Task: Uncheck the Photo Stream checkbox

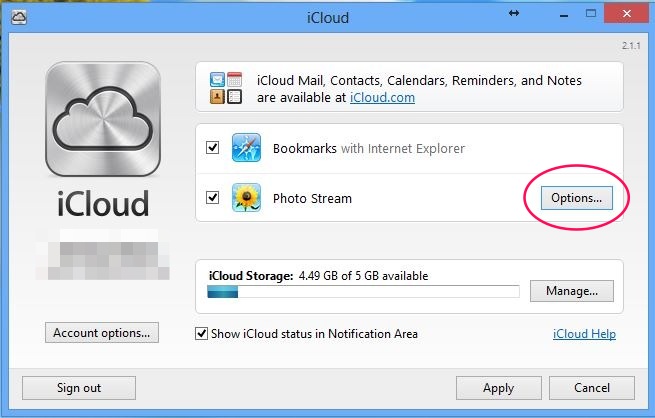Action: coord(212,198)
